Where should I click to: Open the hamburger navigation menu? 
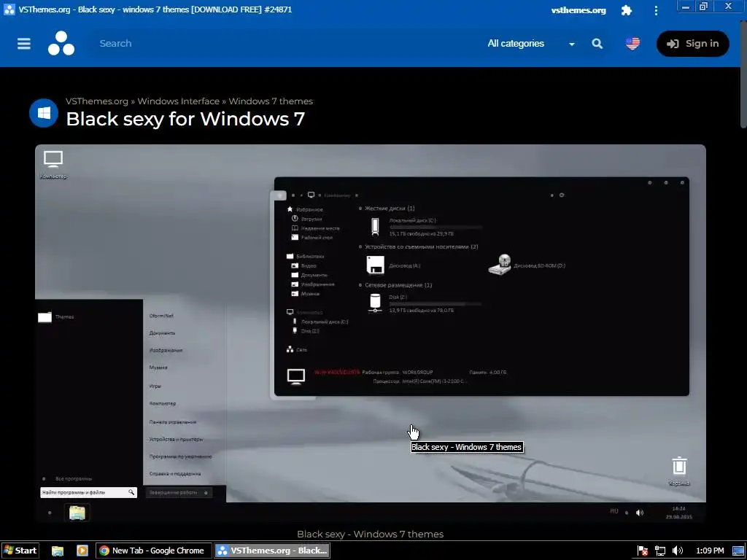[x=24, y=43]
